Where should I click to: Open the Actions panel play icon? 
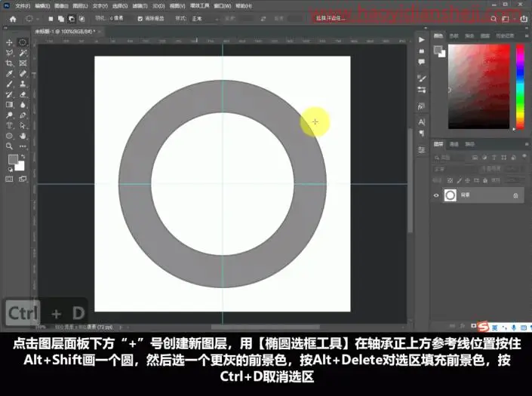pyautogui.click(x=421, y=40)
